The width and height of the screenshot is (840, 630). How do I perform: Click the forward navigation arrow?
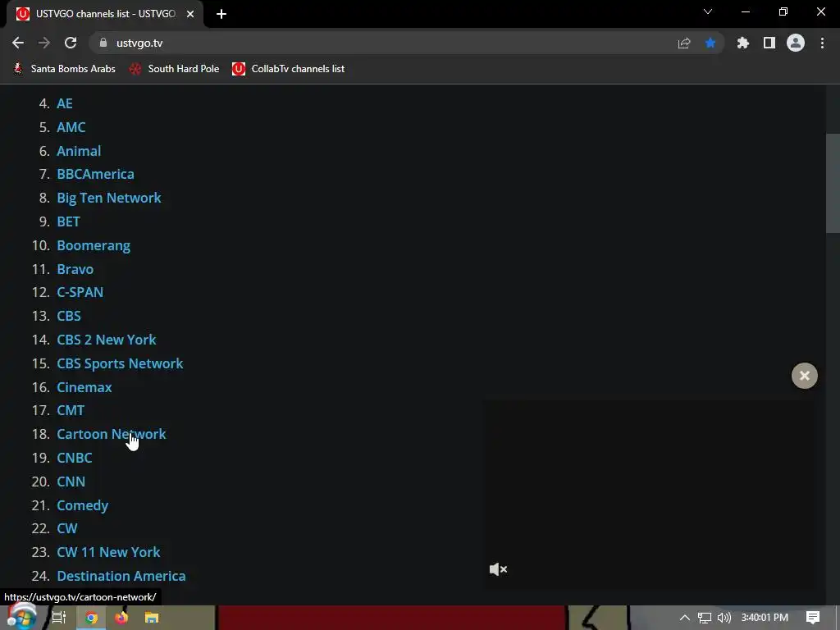point(44,43)
